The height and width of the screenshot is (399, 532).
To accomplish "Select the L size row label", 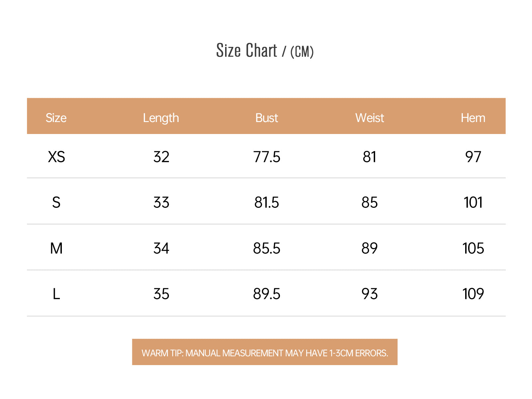I will [56, 294].
